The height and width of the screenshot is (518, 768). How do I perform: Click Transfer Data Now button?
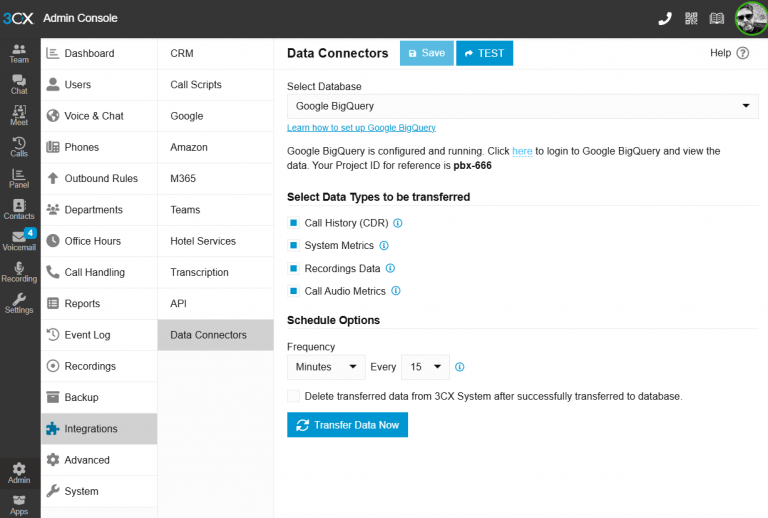pos(347,425)
